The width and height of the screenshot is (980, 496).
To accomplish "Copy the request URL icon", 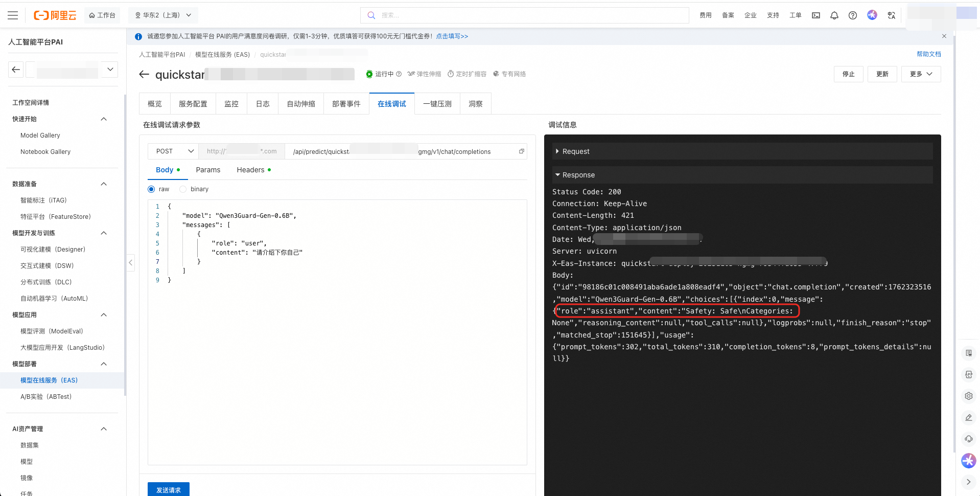I will click(x=522, y=151).
